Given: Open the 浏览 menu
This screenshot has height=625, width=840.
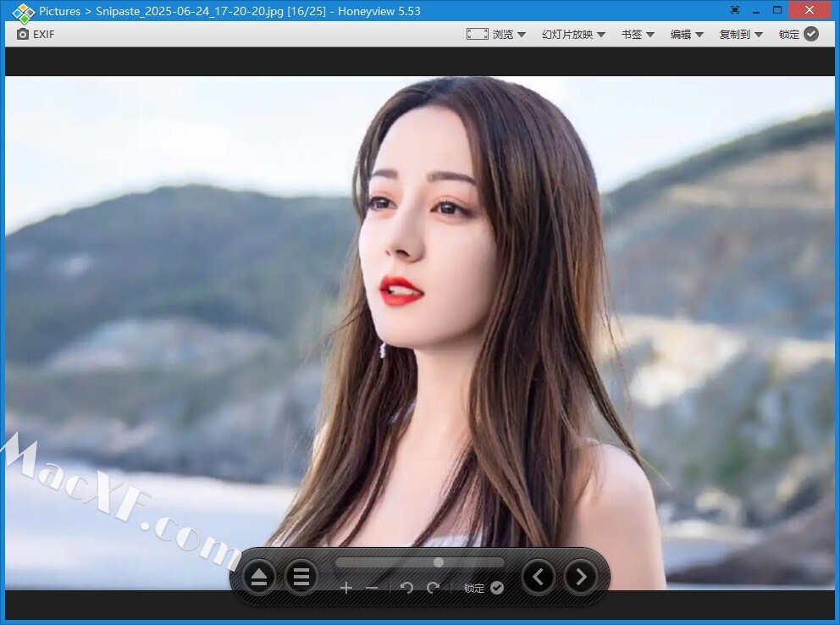Looking at the screenshot, I should tap(502, 34).
